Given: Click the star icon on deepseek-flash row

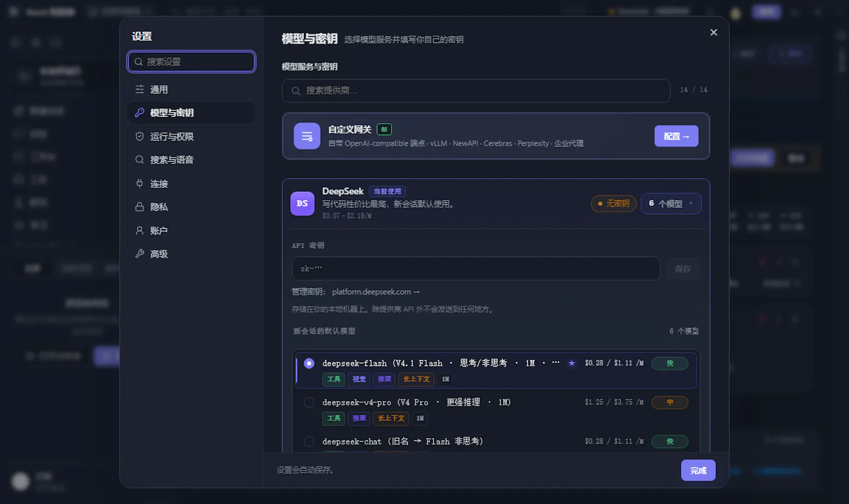Looking at the screenshot, I should click(571, 363).
